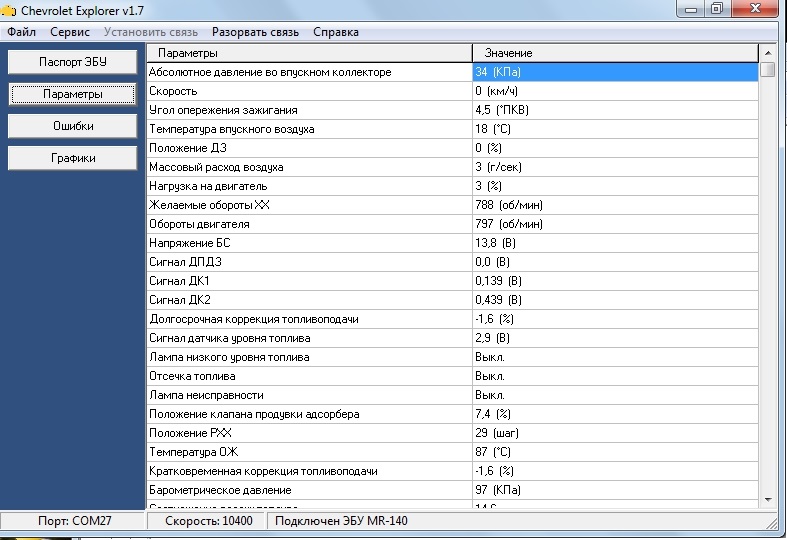Open the Справка menu
Image resolution: width=787 pixels, height=540 pixels.
point(336,32)
